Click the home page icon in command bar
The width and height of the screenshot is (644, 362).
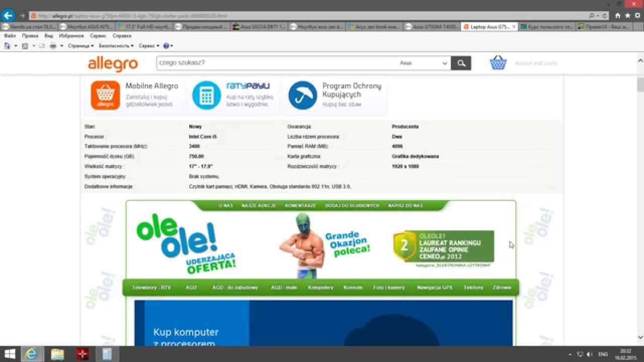coord(7,46)
